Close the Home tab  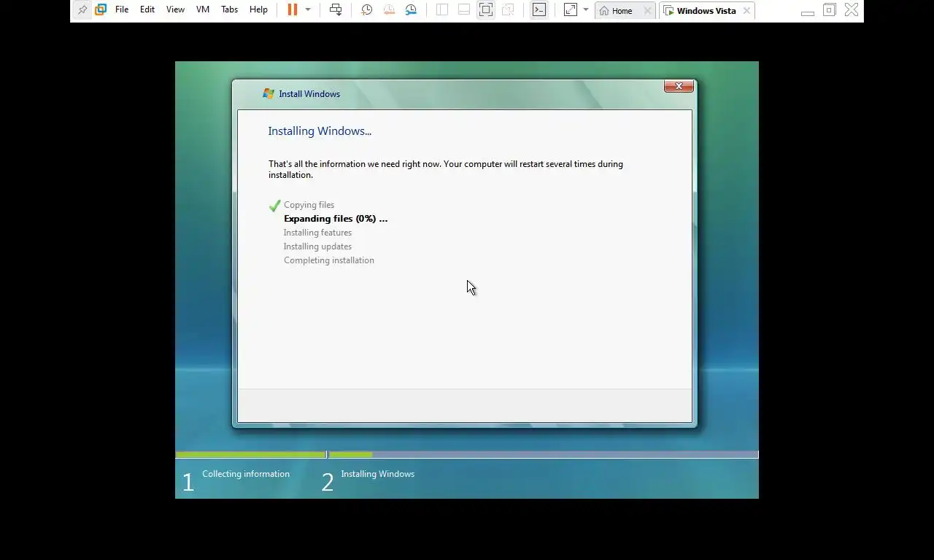point(647,11)
